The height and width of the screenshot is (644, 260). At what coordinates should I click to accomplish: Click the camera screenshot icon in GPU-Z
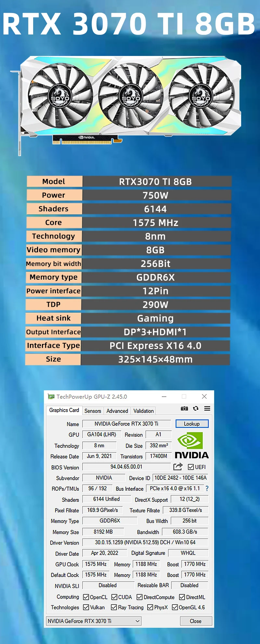click(x=184, y=409)
